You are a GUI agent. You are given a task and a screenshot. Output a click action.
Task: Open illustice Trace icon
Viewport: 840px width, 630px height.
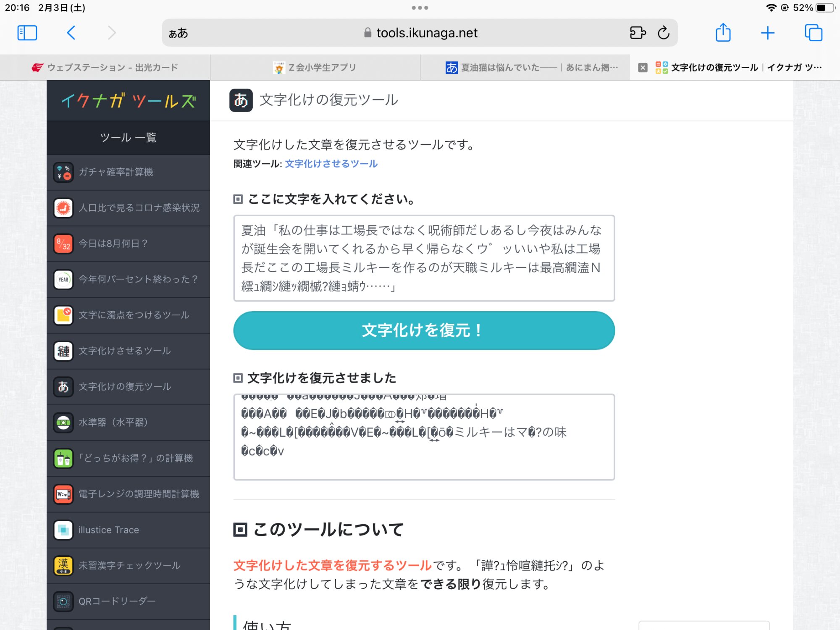(x=63, y=530)
